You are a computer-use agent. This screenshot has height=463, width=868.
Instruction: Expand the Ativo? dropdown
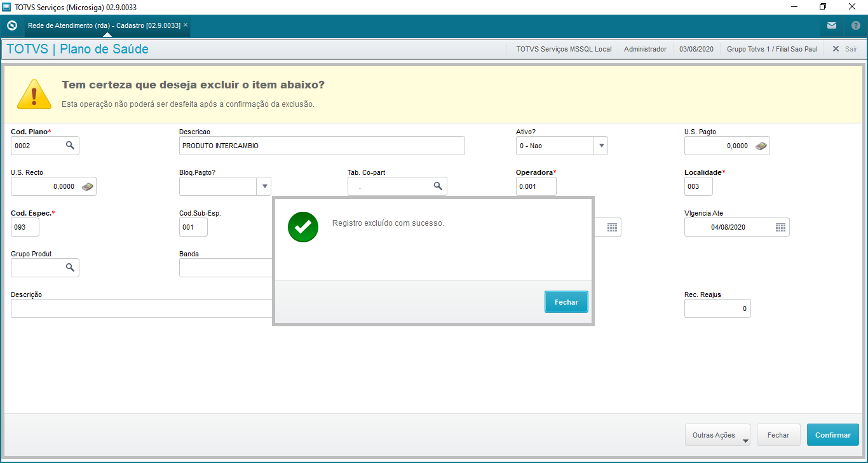(600, 146)
